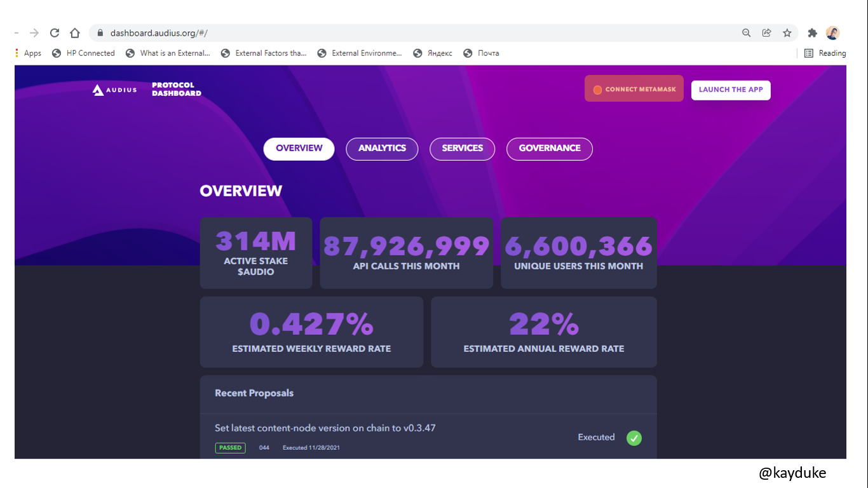Click the 6,600,366 unique users figure
868x488 pixels.
click(x=579, y=246)
